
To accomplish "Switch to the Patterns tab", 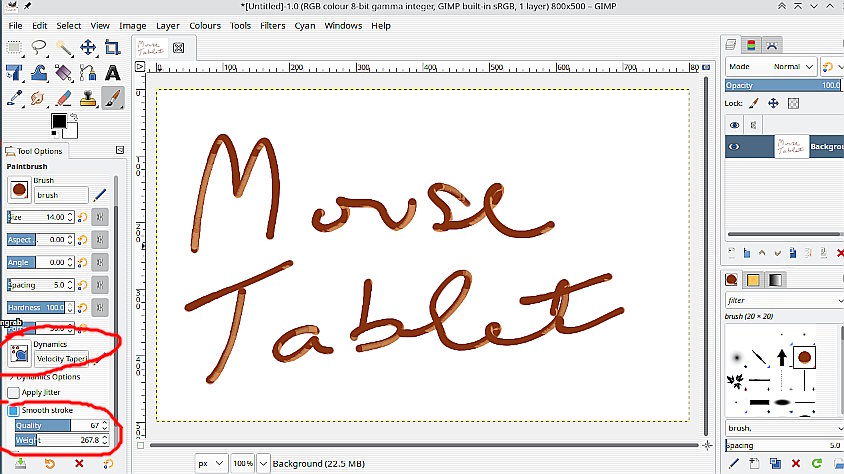I will click(x=753, y=280).
